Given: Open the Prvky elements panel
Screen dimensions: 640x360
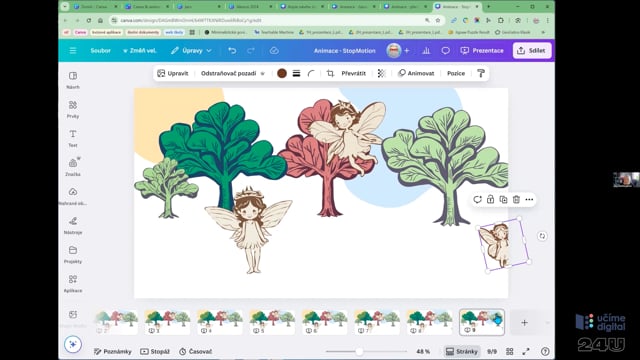Looking at the screenshot, I should (x=73, y=109).
